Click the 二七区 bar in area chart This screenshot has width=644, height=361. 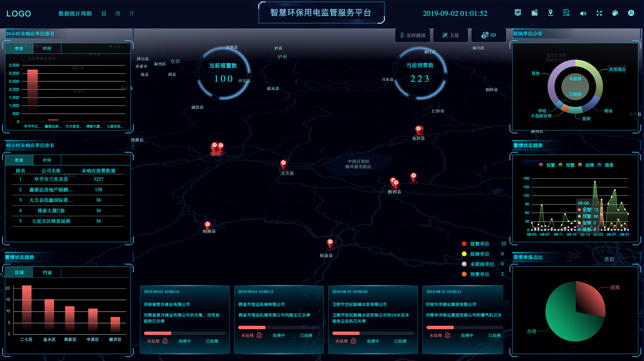click(27, 309)
